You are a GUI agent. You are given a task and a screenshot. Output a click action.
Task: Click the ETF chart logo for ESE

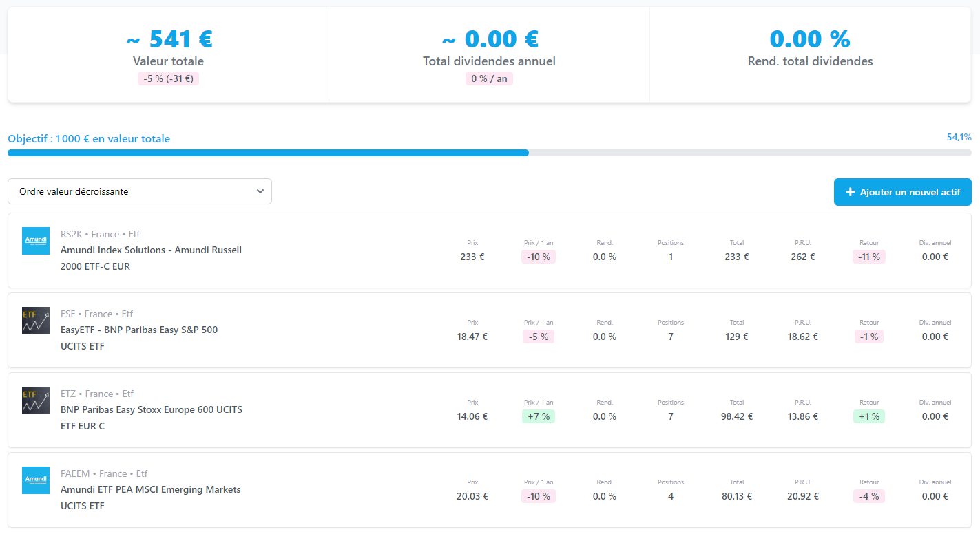pyautogui.click(x=36, y=321)
